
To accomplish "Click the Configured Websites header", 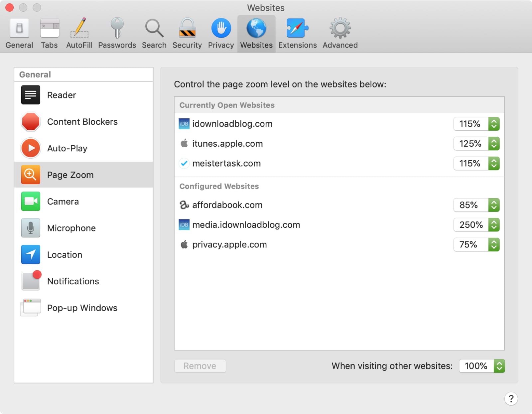I will [x=219, y=186].
